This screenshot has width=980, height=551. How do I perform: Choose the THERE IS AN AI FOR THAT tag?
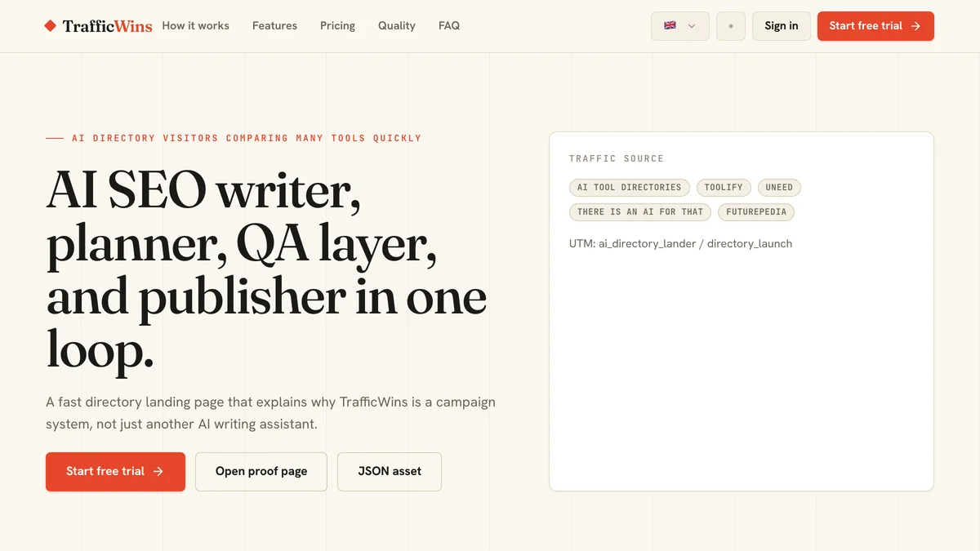click(640, 212)
